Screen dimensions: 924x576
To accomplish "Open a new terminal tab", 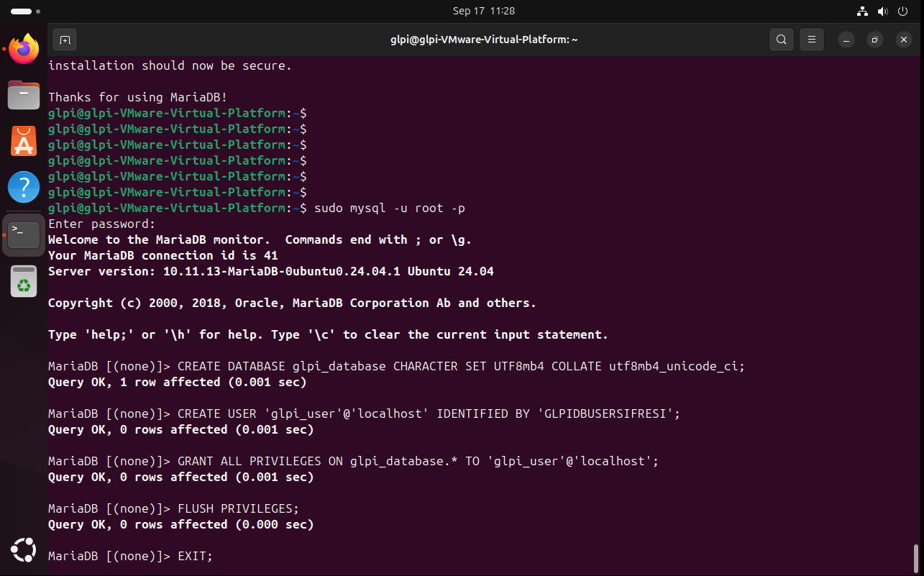I will [64, 40].
